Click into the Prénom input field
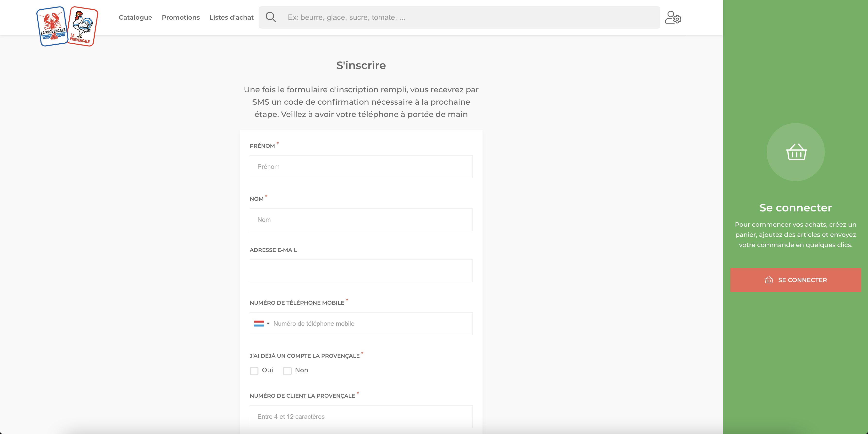Viewport: 868px width, 434px height. pos(361,167)
